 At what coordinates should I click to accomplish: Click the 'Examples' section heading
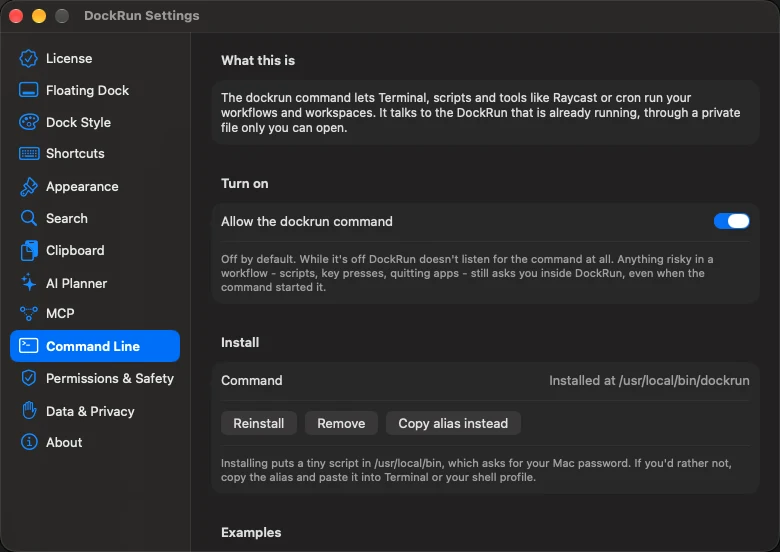tap(251, 532)
